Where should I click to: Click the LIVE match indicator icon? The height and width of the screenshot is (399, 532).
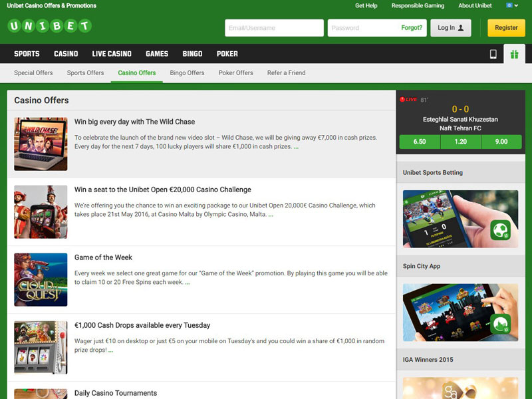coord(408,99)
